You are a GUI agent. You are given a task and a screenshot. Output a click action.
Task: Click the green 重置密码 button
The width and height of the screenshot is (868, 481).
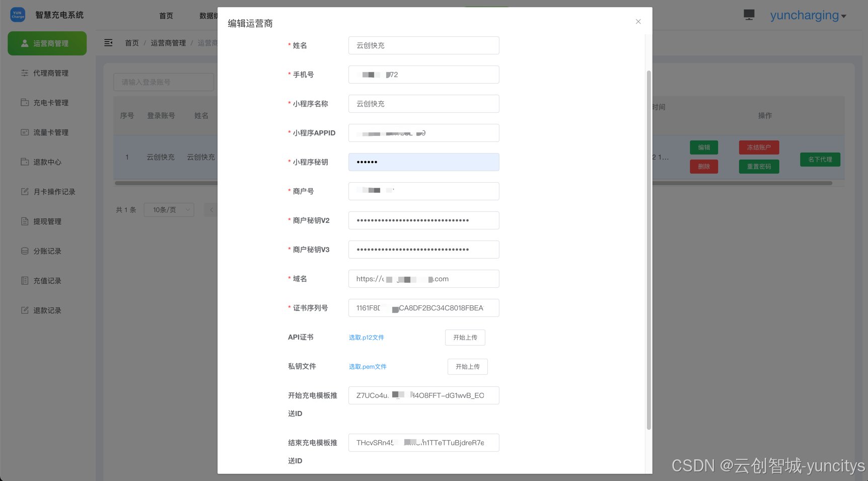point(759,167)
